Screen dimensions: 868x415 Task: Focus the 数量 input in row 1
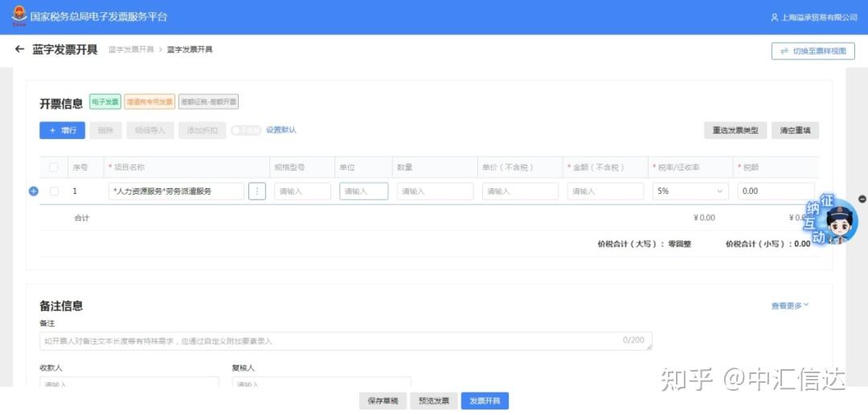[435, 191]
